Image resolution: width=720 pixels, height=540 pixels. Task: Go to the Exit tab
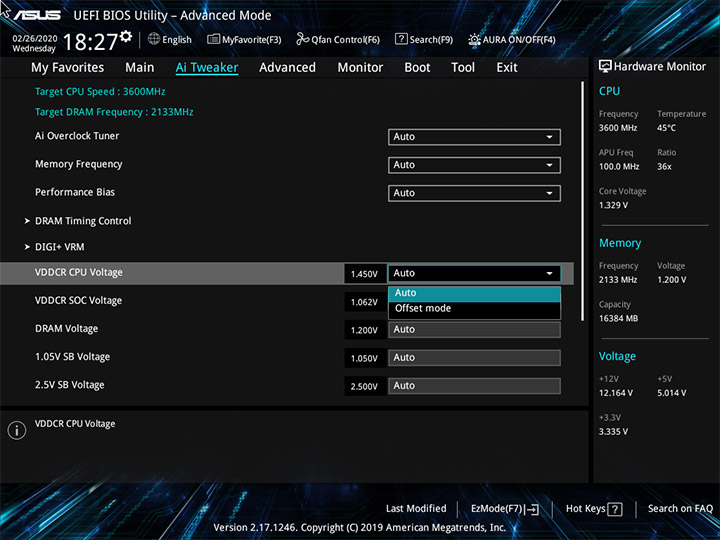[507, 68]
